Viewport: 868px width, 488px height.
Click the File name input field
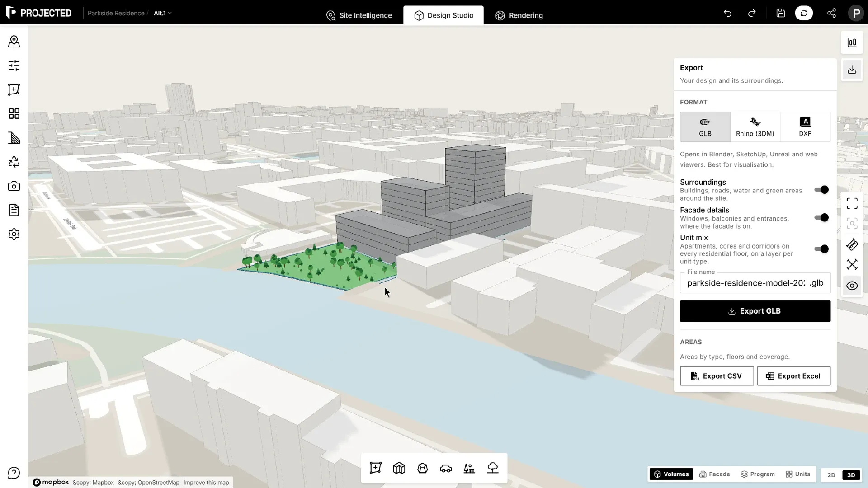coord(755,283)
